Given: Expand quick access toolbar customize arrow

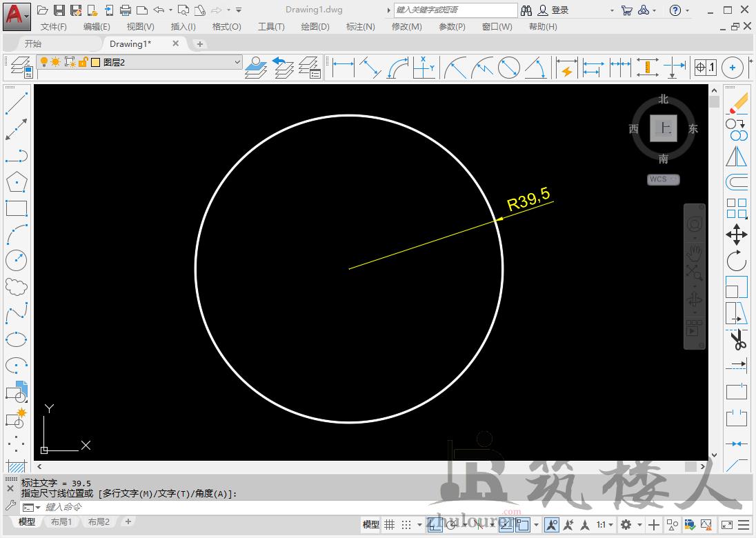Looking at the screenshot, I should (239, 10).
